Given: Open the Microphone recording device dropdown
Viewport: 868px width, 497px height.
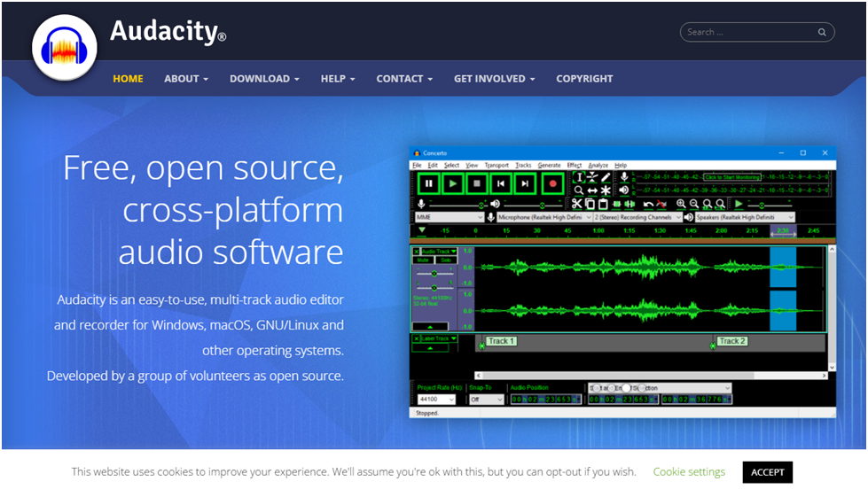Looking at the screenshot, I should [544, 217].
